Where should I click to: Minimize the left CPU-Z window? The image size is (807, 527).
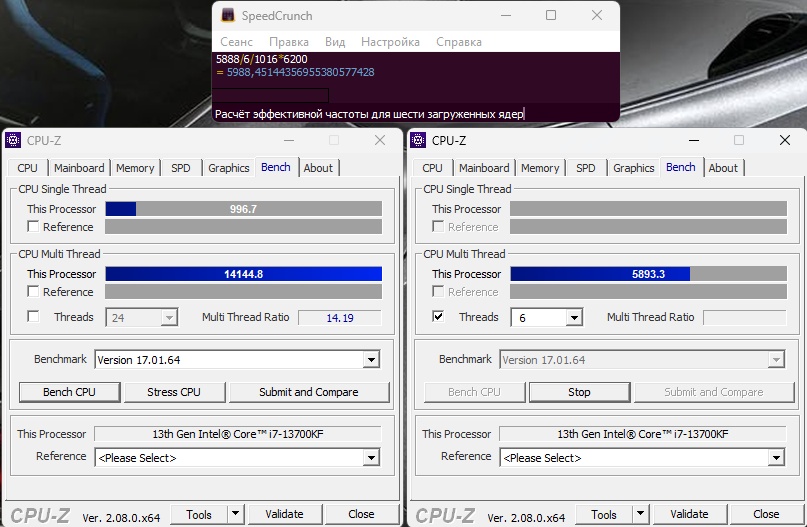(289, 140)
